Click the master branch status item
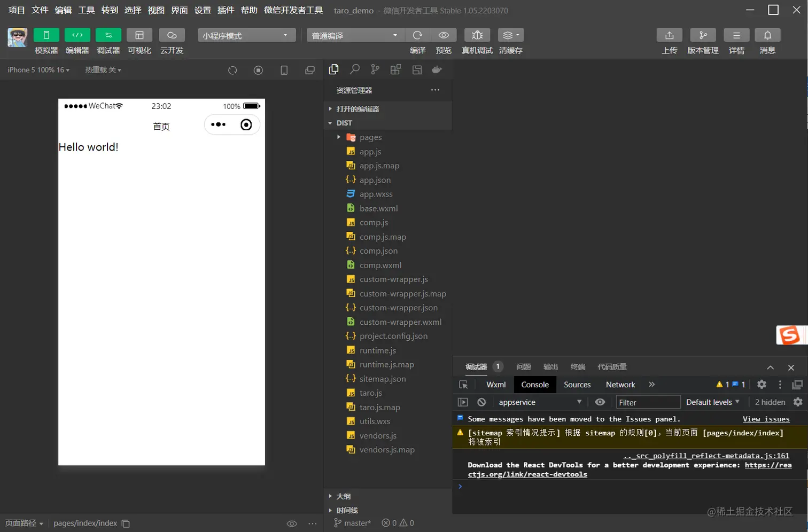808x532 pixels. click(x=352, y=523)
